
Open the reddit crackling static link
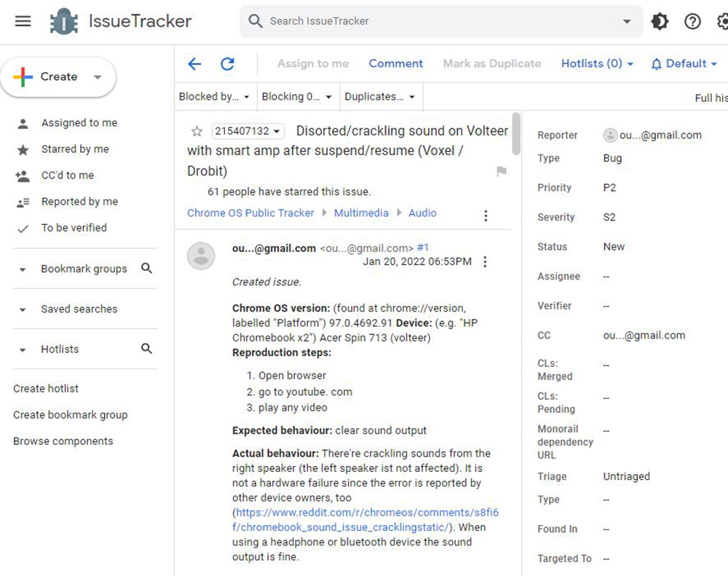click(x=365, y=520)
